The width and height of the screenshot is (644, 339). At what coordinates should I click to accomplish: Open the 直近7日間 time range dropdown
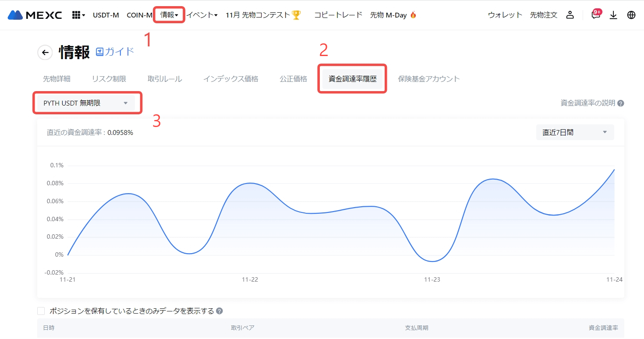click(575, 132)
